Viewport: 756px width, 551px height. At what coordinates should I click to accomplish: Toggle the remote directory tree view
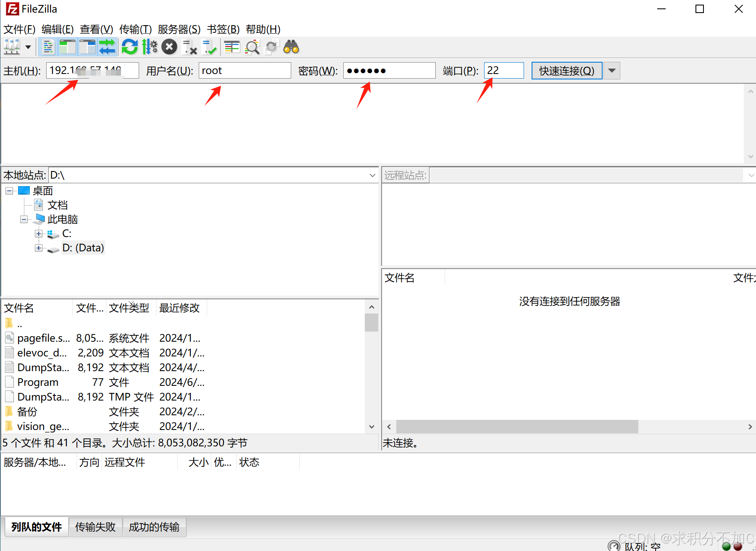[x=87, y=47]
